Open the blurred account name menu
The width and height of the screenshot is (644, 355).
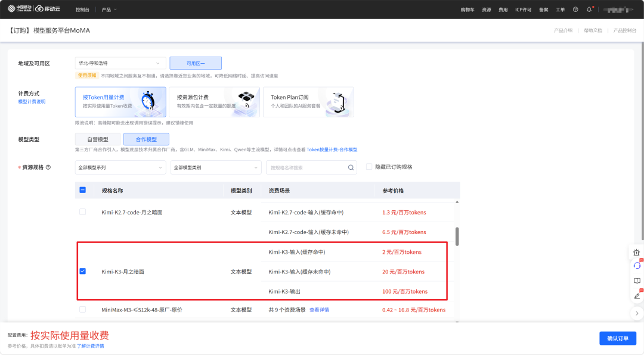618,10
